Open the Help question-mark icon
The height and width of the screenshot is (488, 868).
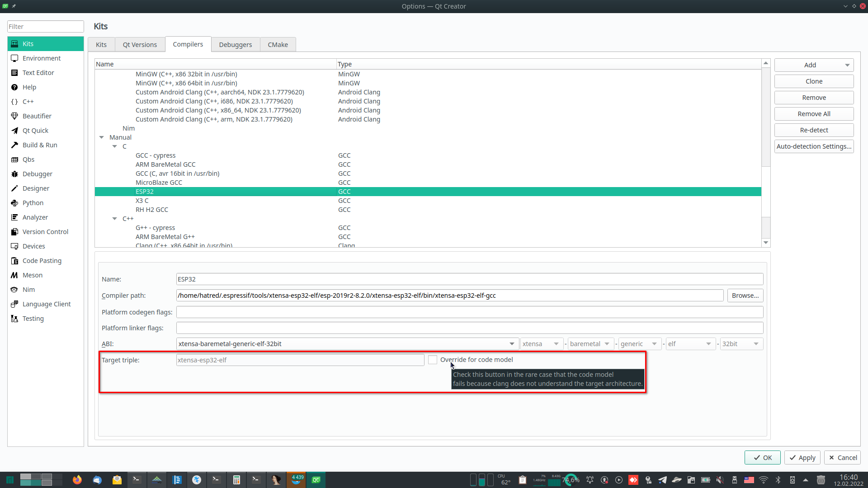14,87
